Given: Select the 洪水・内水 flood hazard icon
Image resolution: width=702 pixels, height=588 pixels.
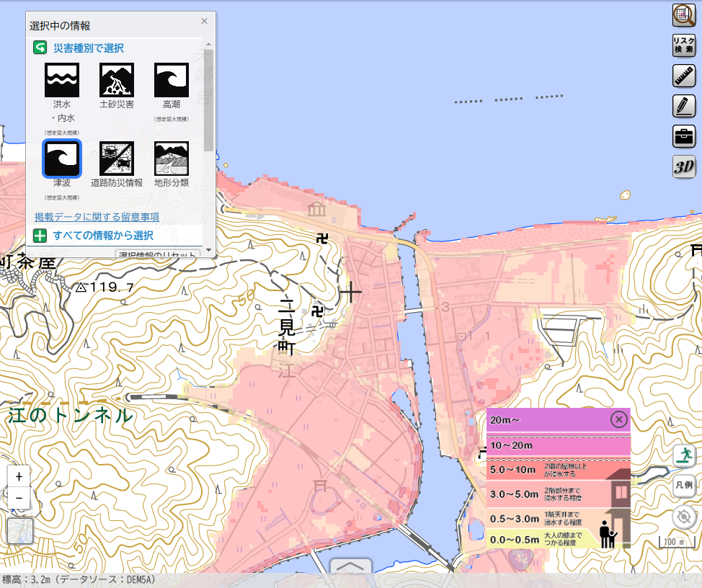Looking at the screenshot, I should click(62, 80).
